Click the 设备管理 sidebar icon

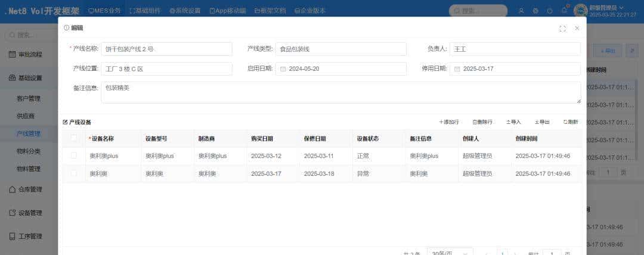point(13,213)
